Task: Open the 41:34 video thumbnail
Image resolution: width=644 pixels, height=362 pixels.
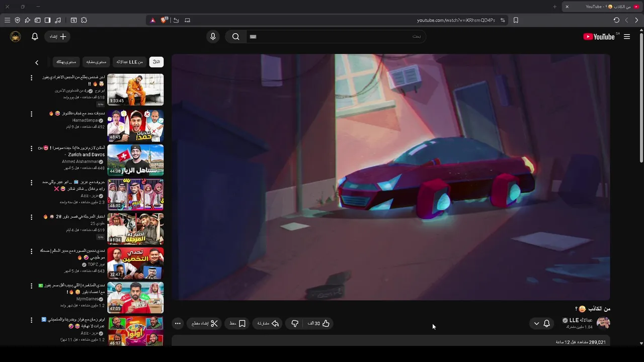Action: [135, 229]
